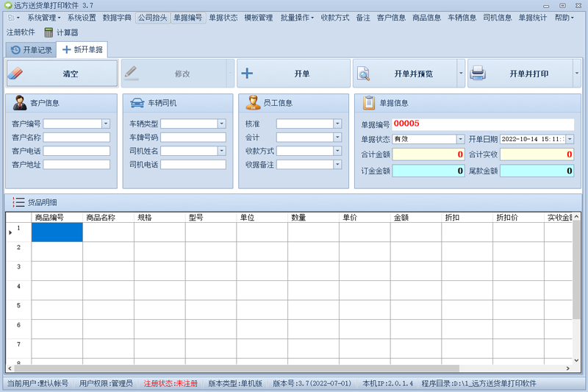This screenshot has width=588, height=392.
Task: Click 注册软件 in the toolbar
Action: 21,32
